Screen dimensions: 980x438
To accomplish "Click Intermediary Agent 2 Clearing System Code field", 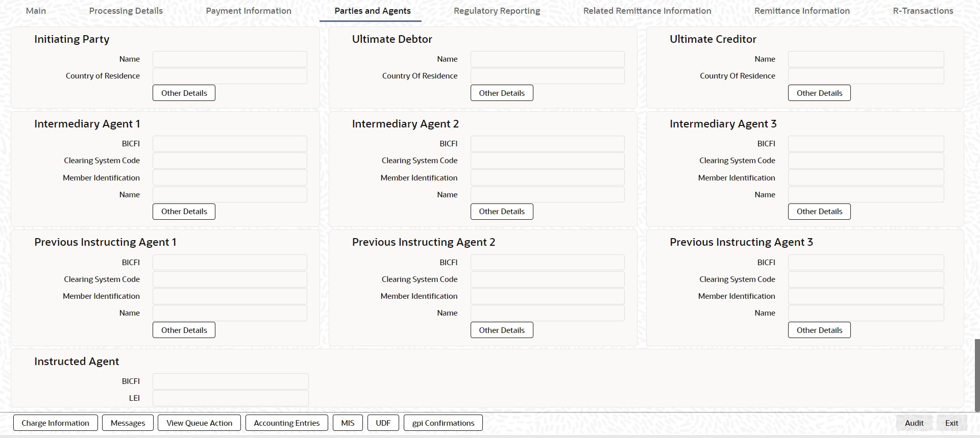I will pyautogui.click(x=547, y=161).
